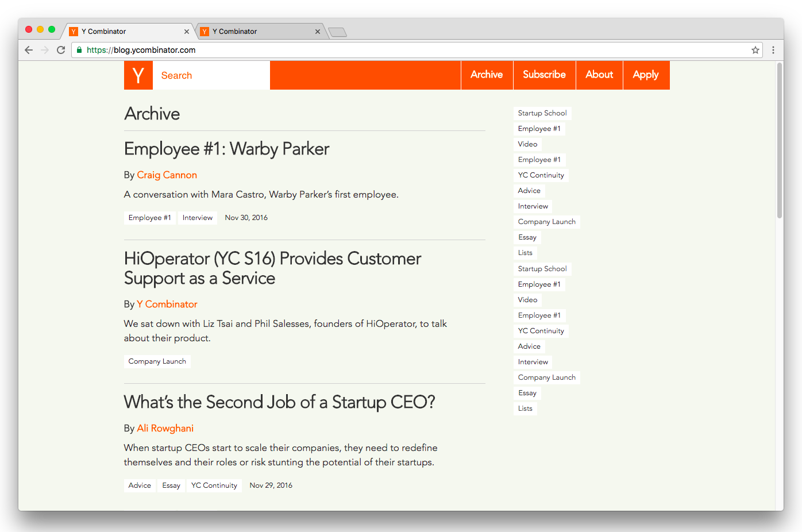Select first Startup School sidebar tag
The image size is (802, 532).
[542, 113]
